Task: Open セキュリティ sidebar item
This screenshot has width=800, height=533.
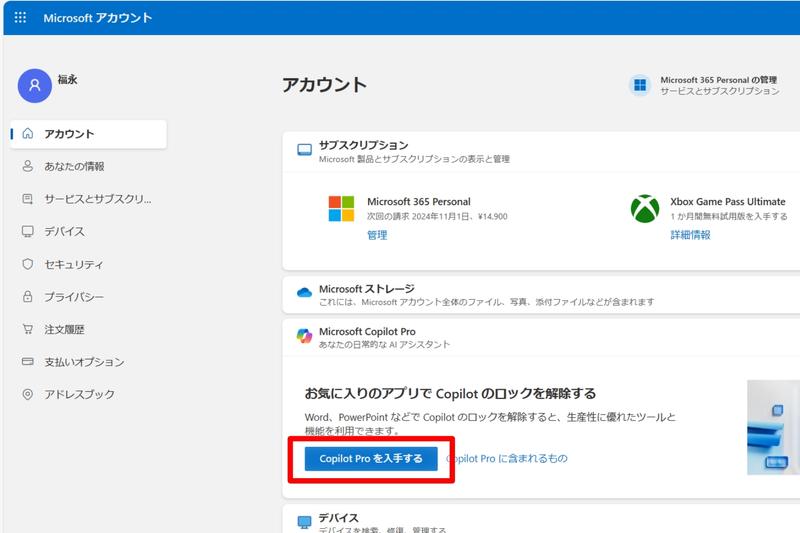Action: [x=73, y=265]
